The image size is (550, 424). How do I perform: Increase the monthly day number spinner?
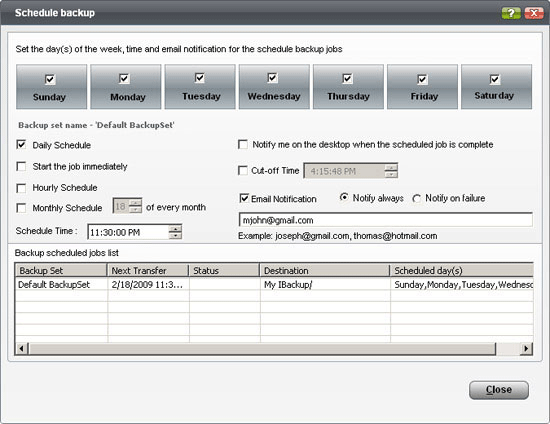(135, 203)
